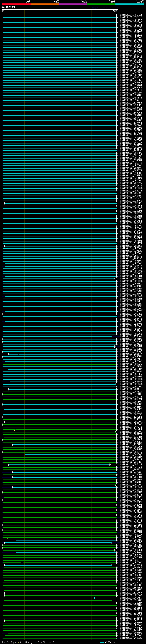The height and width of the screenshot is (644, 146).
Task: Click the query end position 519
Action: coord(115,11)
